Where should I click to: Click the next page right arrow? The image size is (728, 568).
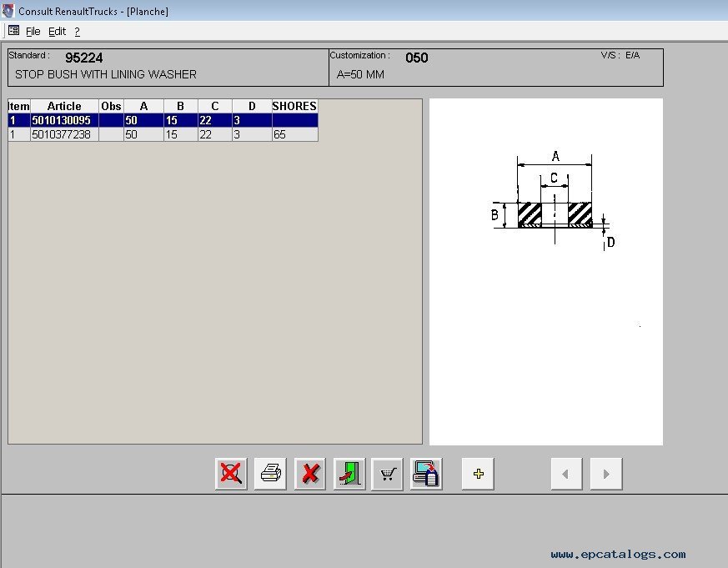606,474
